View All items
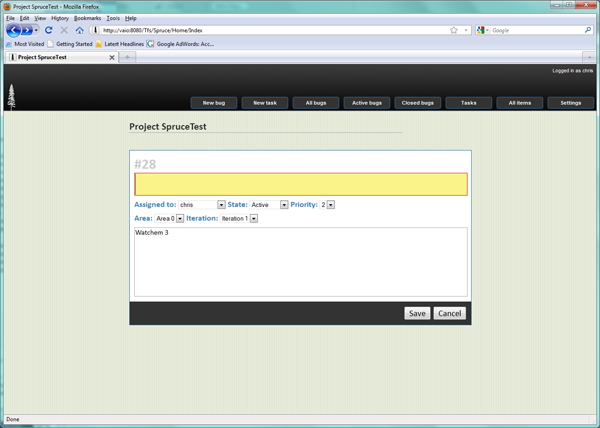 [x=520, y=103]
